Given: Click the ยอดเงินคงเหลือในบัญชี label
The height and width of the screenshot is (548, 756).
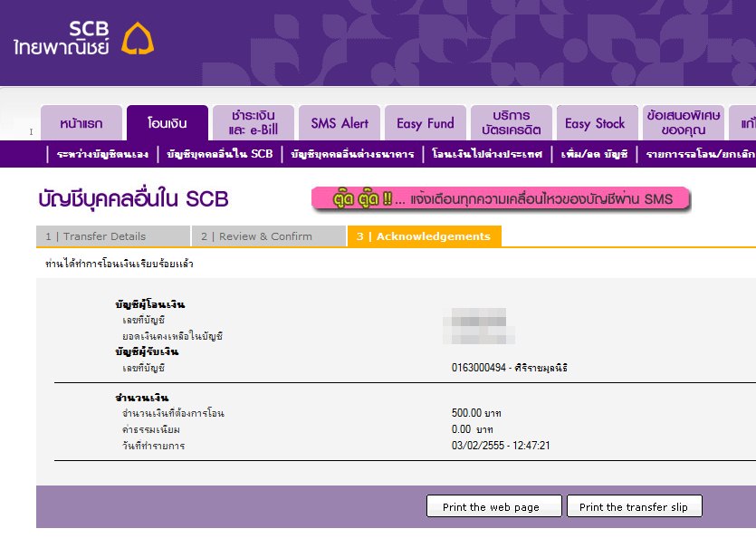Looking at the screenshot, I should pyautogui.click(x=172, y=336).
